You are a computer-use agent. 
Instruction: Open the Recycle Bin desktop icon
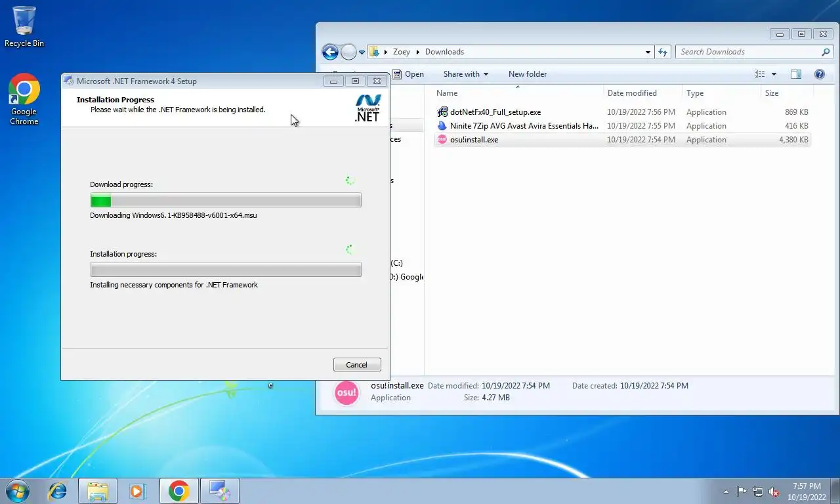pyautogui.click(x=24, y=27)
